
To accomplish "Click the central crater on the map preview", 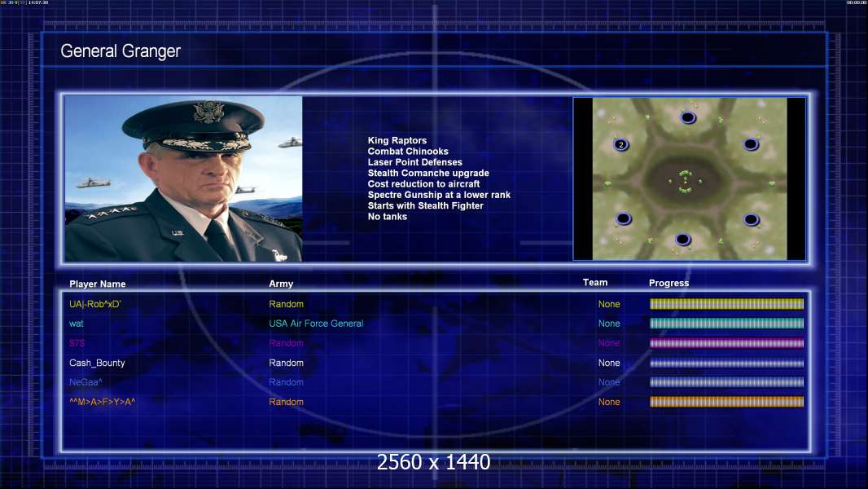I will click(x=686, y=181).
